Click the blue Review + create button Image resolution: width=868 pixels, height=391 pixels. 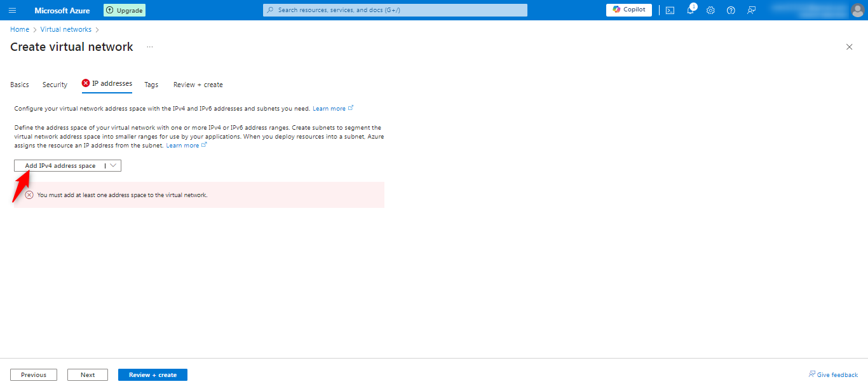pyautogui.click(x=153, y=375)
